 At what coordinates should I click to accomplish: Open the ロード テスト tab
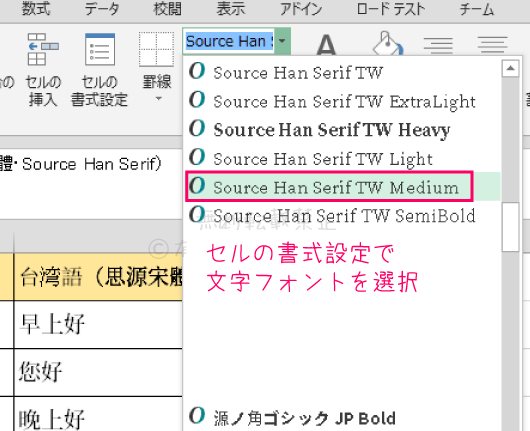click(391, 9)
